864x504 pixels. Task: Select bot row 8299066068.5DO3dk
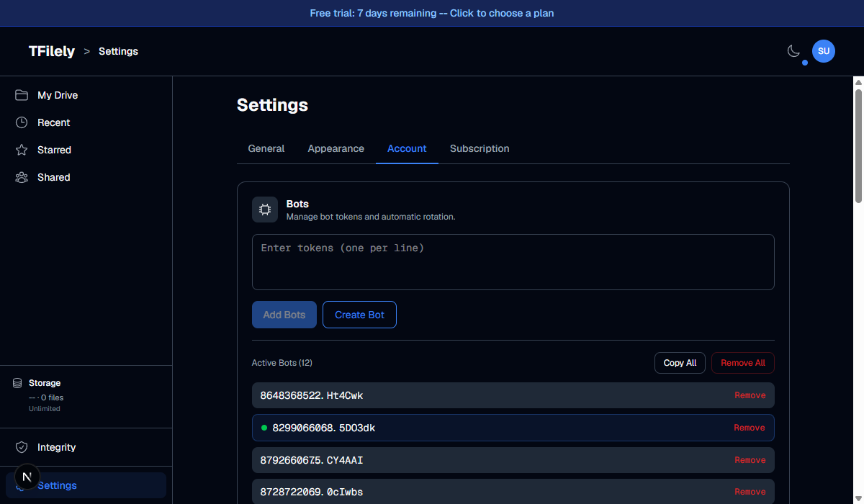coord(513,428)
